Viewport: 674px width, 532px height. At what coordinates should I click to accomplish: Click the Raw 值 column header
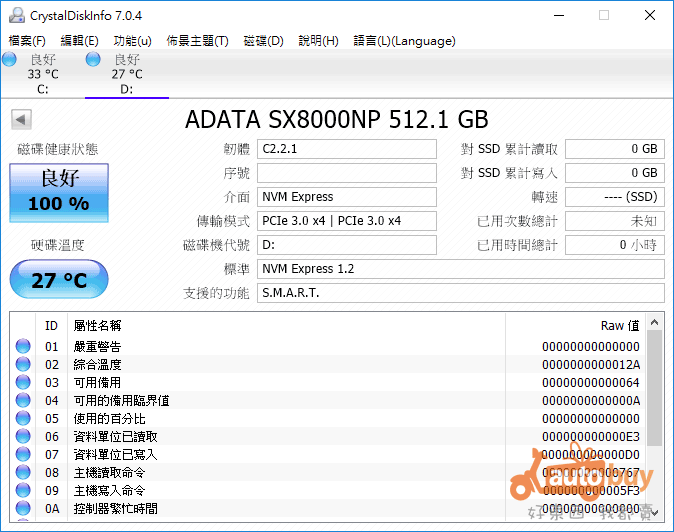(x=576, y=325)
